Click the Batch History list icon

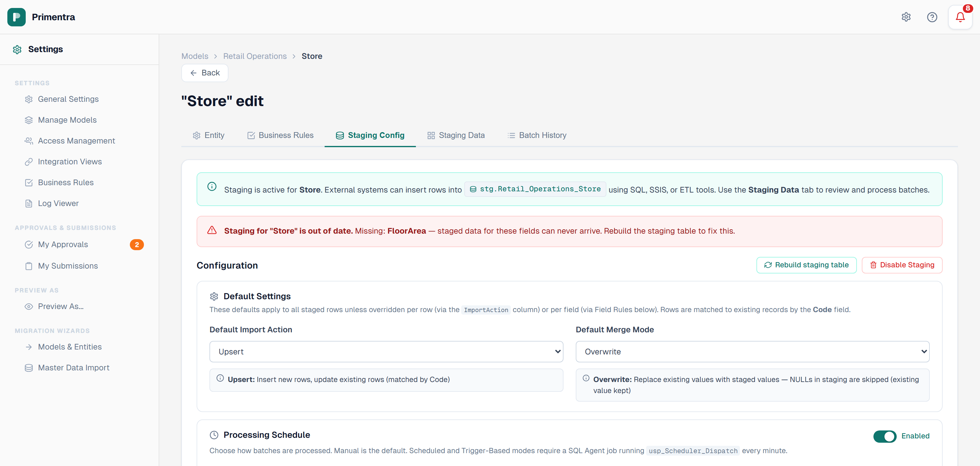[511, 136]
